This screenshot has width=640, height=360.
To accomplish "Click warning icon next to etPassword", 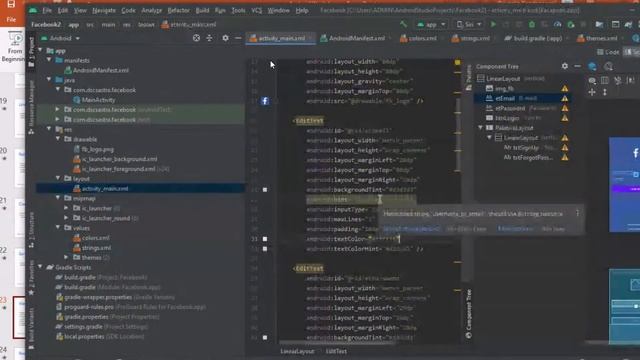I will 564,108.
